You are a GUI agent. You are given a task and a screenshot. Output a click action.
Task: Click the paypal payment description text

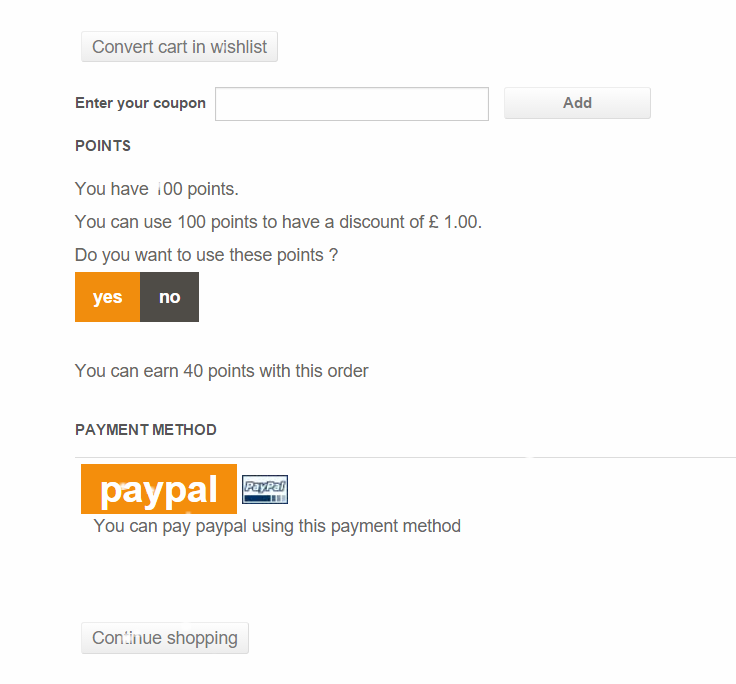coord(277,526)
